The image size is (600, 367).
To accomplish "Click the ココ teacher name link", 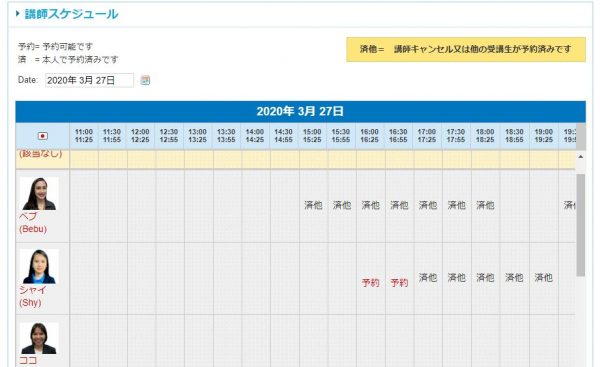I will (28, 360).
